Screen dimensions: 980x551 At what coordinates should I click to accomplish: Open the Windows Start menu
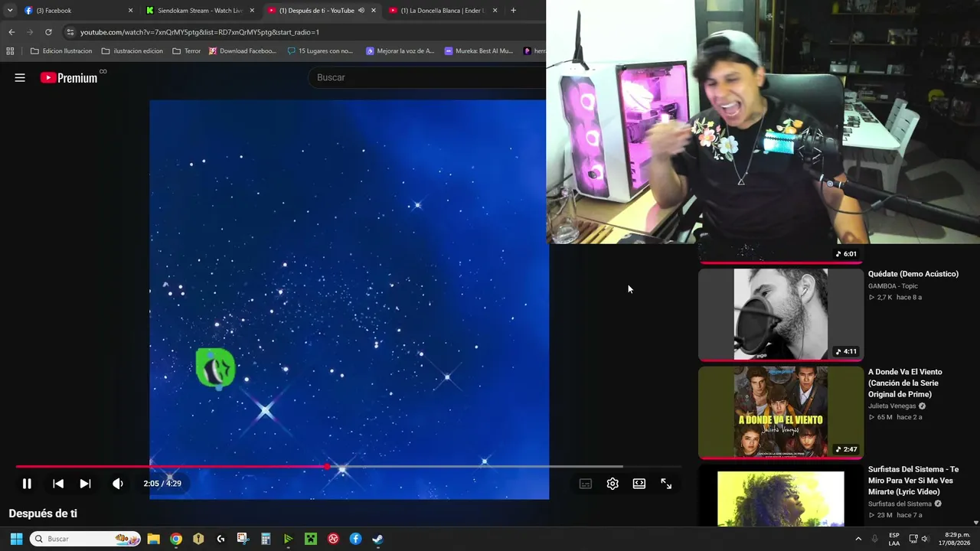16,539
